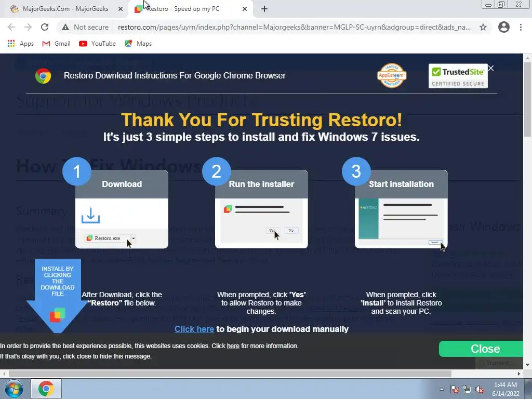Bookmark this page with star icon
This screenshot has width=532, height=399.
pyautogui.click(x=483, y=27)
